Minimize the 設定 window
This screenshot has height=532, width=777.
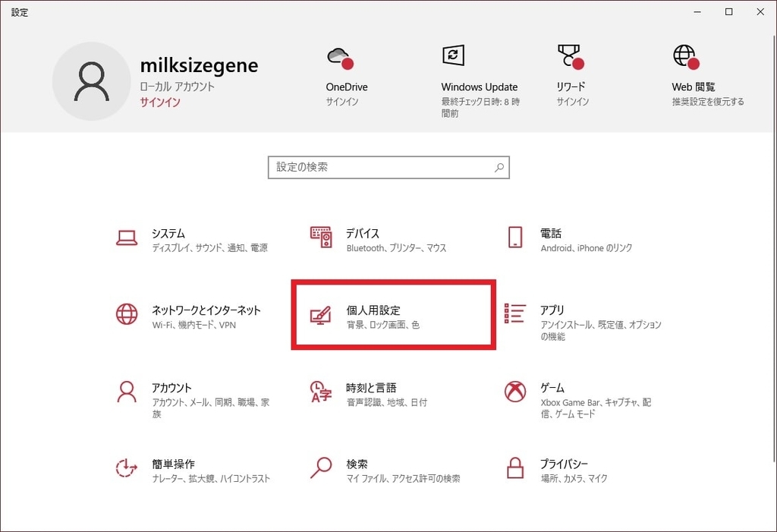[x=698, y=12]
